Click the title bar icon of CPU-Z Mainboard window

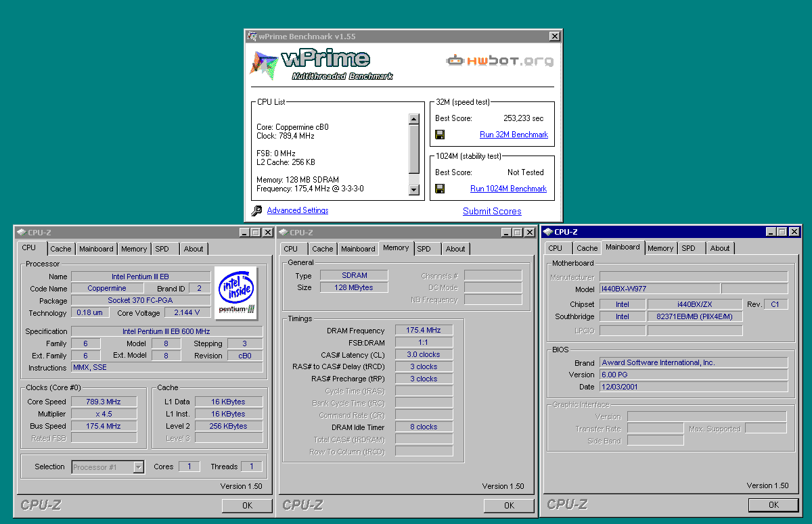pos(547,232)
